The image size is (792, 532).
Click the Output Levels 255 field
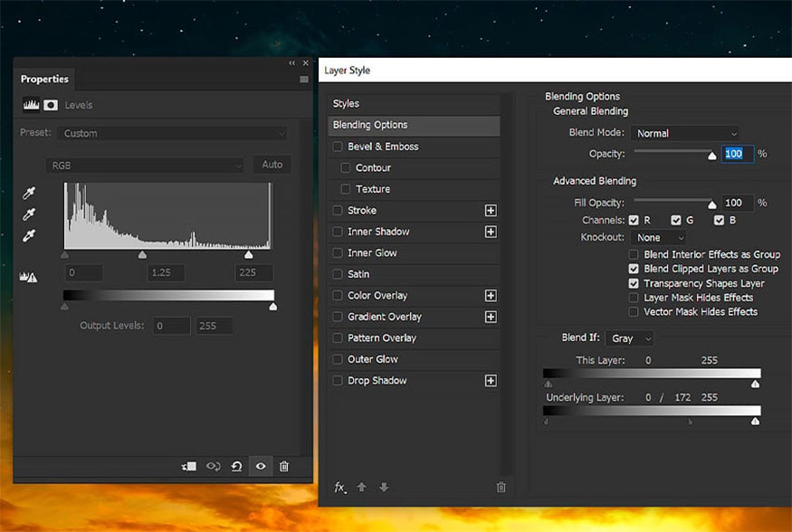tap(215, 326)
